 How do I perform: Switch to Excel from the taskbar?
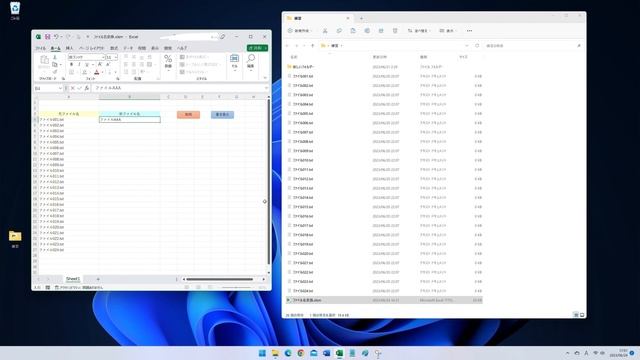(x=339, y=353)
